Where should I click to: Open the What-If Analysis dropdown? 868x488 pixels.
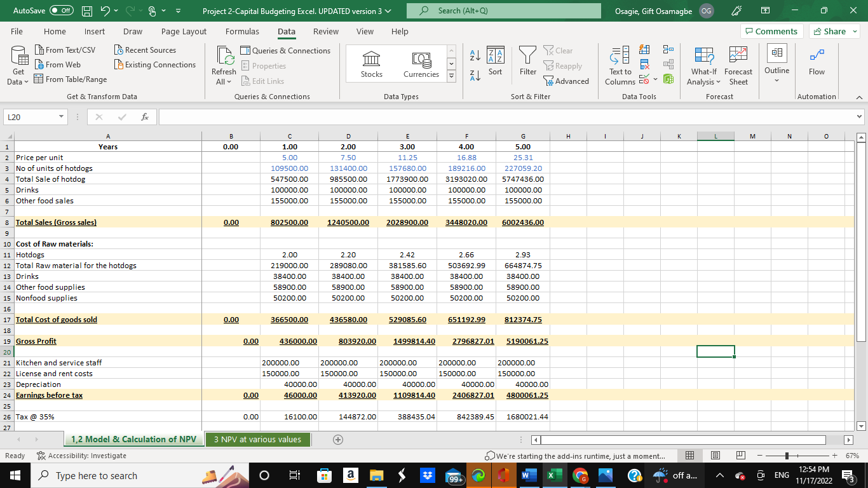point(704,67)
